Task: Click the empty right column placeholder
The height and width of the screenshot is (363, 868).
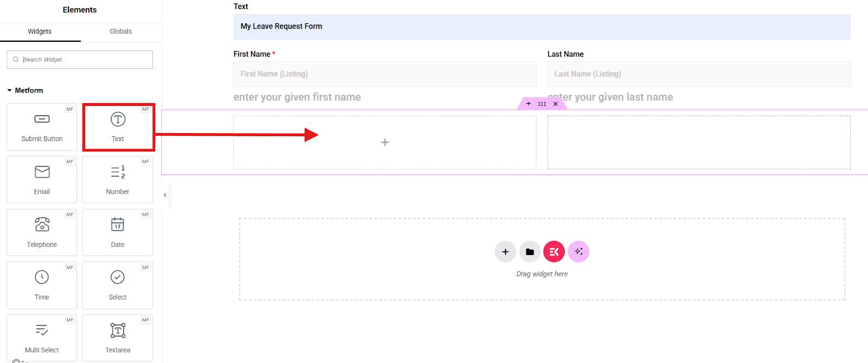Action: tap(699, 142)
